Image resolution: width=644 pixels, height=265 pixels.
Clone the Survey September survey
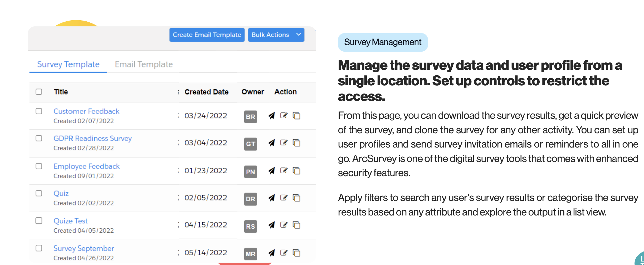pos(297,253)
